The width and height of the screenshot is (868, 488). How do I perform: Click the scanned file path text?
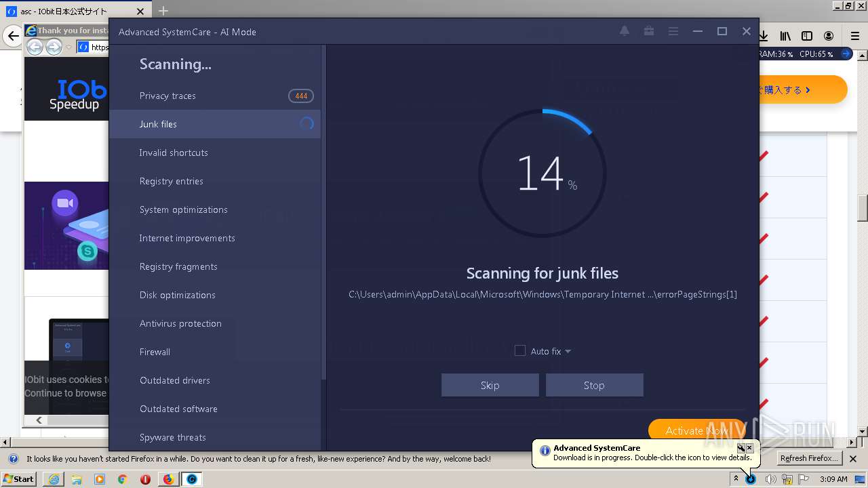point(542,294)
